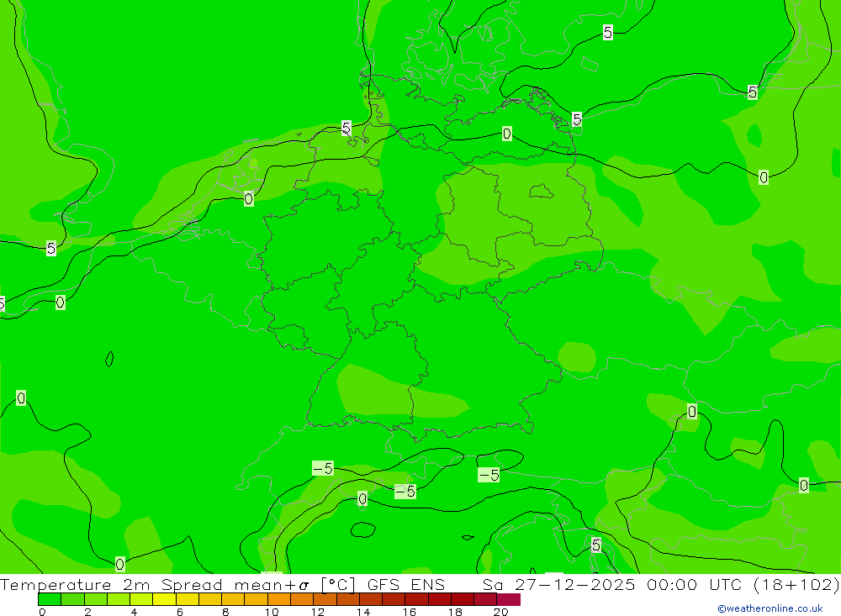
Task: Click the westernmost '-5' contour label in the Alps
Action: tap(323, 469)
